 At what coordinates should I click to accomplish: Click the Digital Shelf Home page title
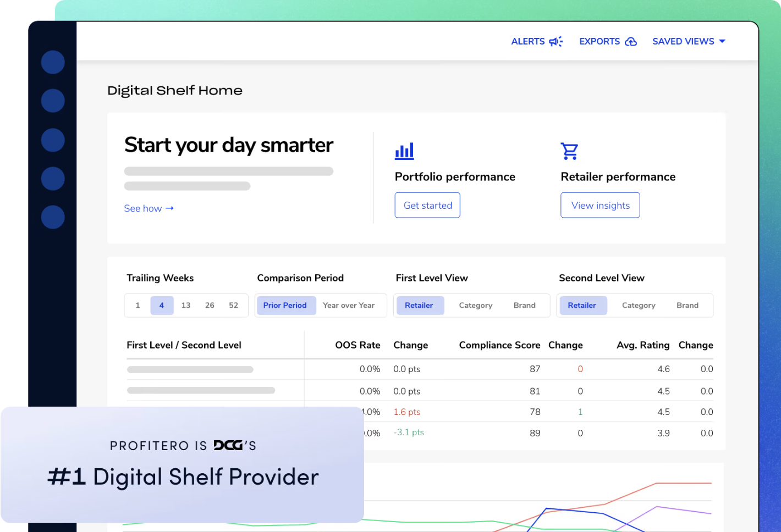click(x=175, y=91)
